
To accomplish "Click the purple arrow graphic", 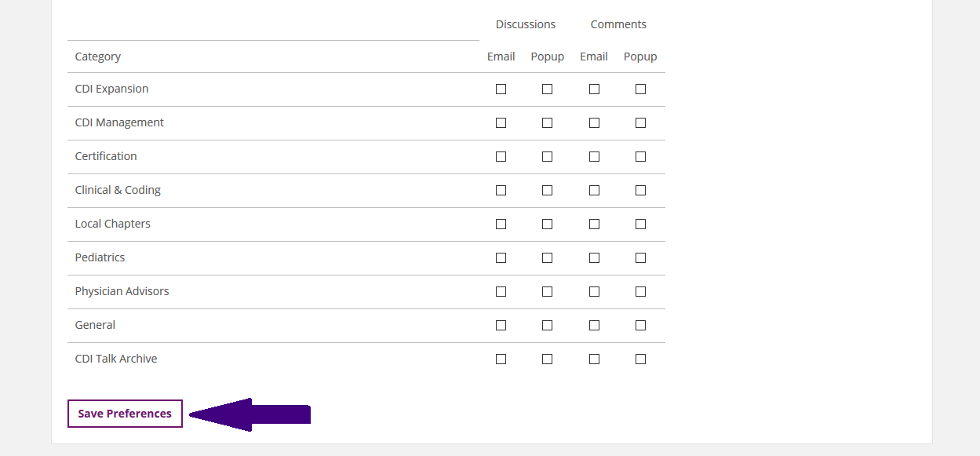I will (x=250, y=414).
